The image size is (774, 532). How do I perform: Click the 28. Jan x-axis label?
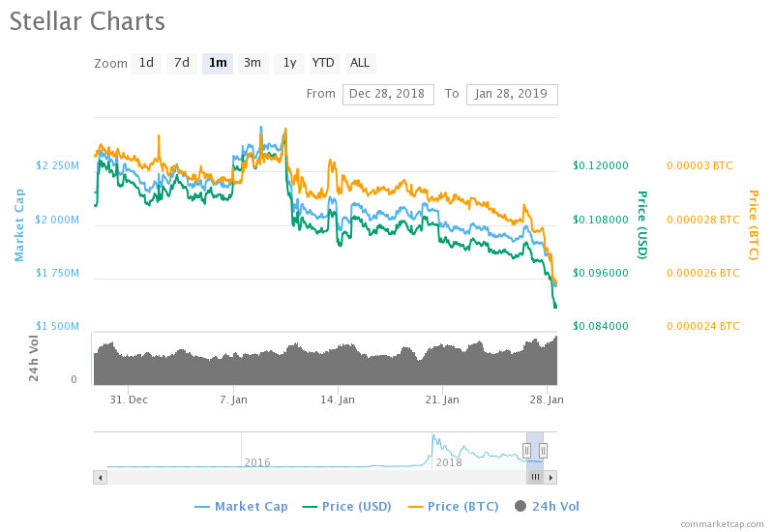click(547, 399)
